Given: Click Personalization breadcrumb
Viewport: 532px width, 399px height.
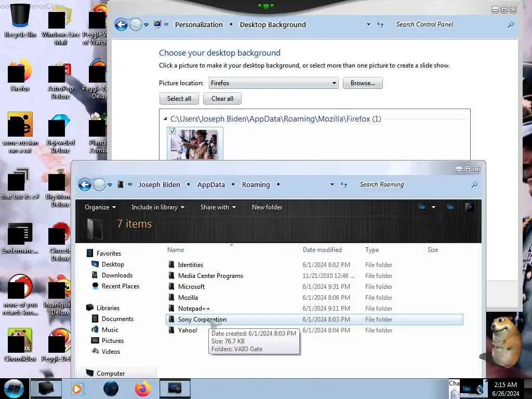Looking at the screenshot, I should [199, 25].
